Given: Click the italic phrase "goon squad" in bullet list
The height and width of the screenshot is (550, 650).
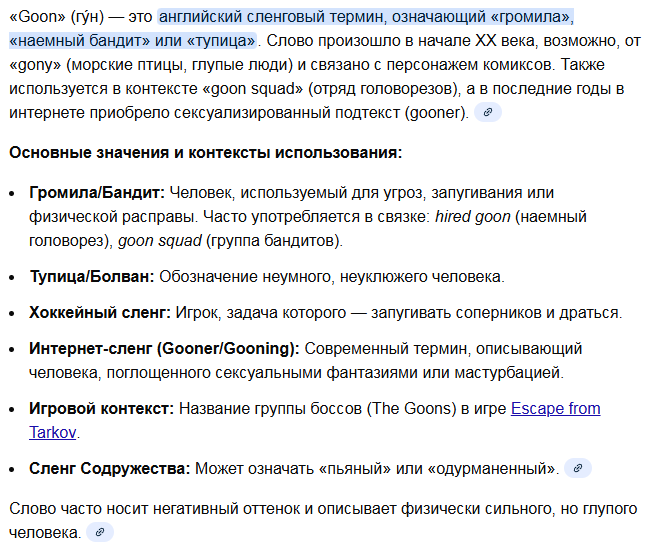Looking at the screenshot, I should pyautogui.click(x=158, y=240).
